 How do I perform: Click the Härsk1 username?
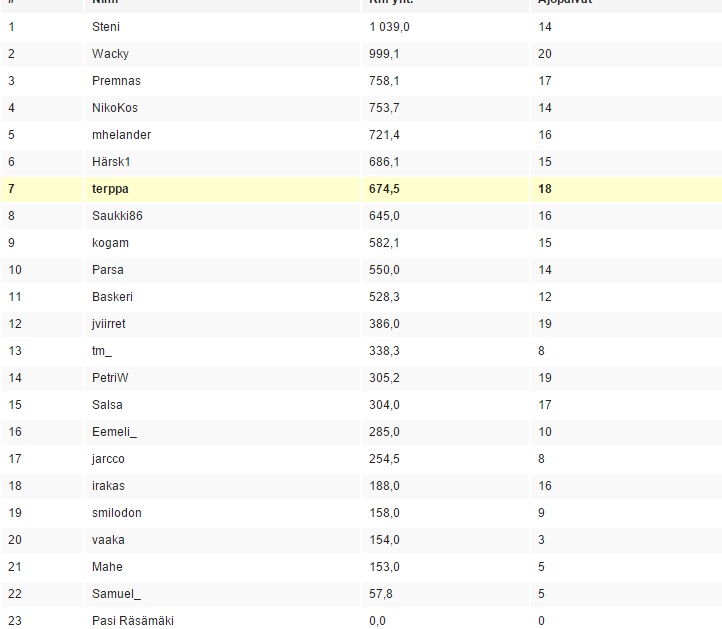pyautogui.click(x=111, y=162)
